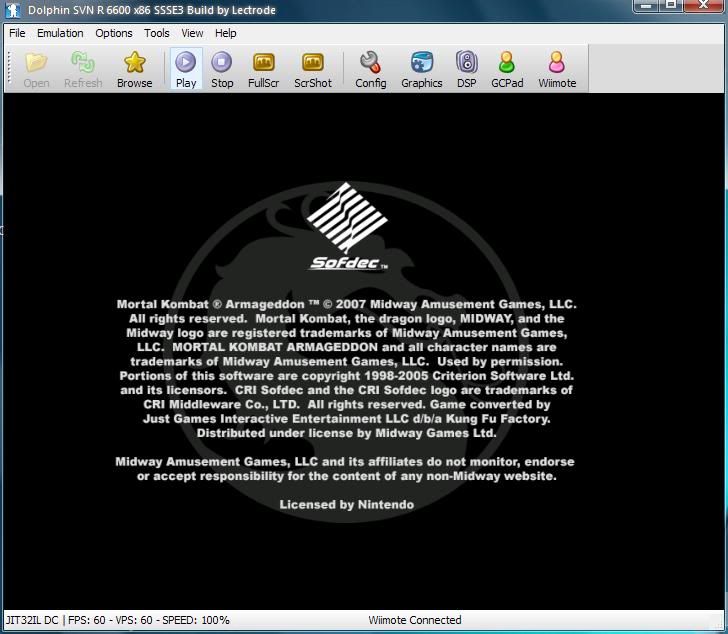Screen dimensions: 728x634
Task: Open the GCPad controller settings
Action: [507, 69]
